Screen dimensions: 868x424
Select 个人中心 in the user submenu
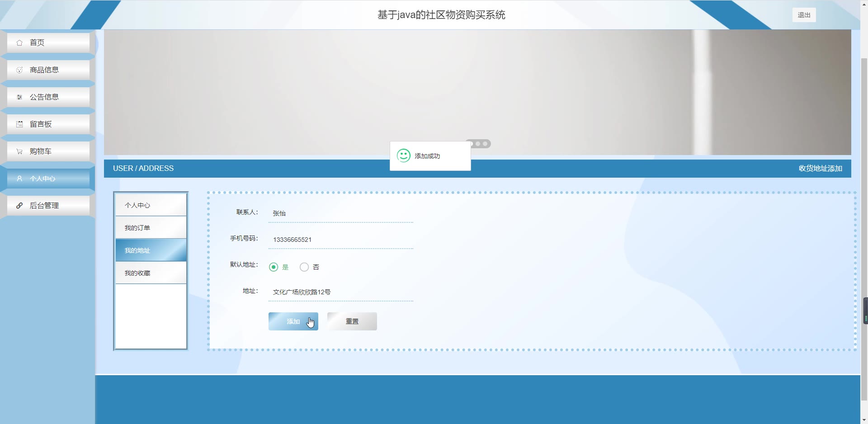[x=151, y=205]
